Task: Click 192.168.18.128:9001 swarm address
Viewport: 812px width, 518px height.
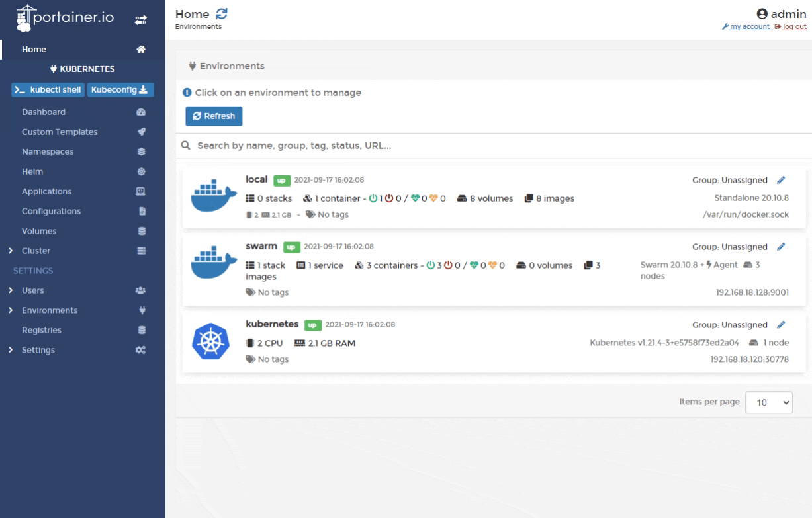Action: pos(752,292)
